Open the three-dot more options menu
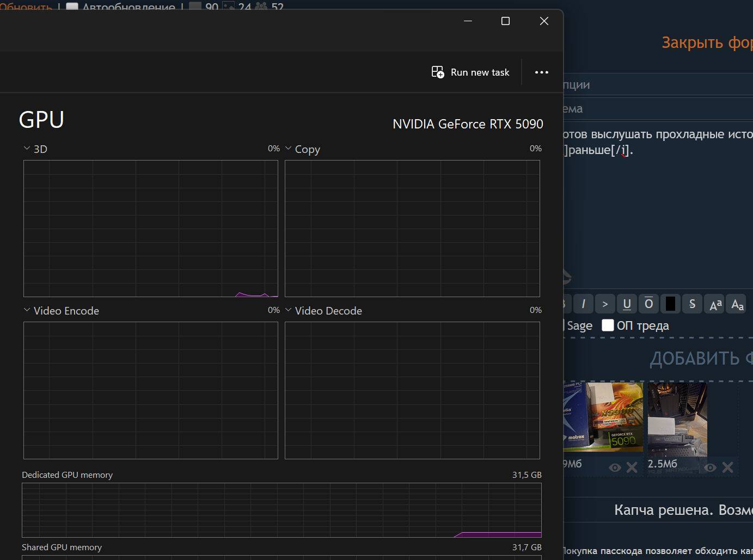 click(x=542, y=72)
